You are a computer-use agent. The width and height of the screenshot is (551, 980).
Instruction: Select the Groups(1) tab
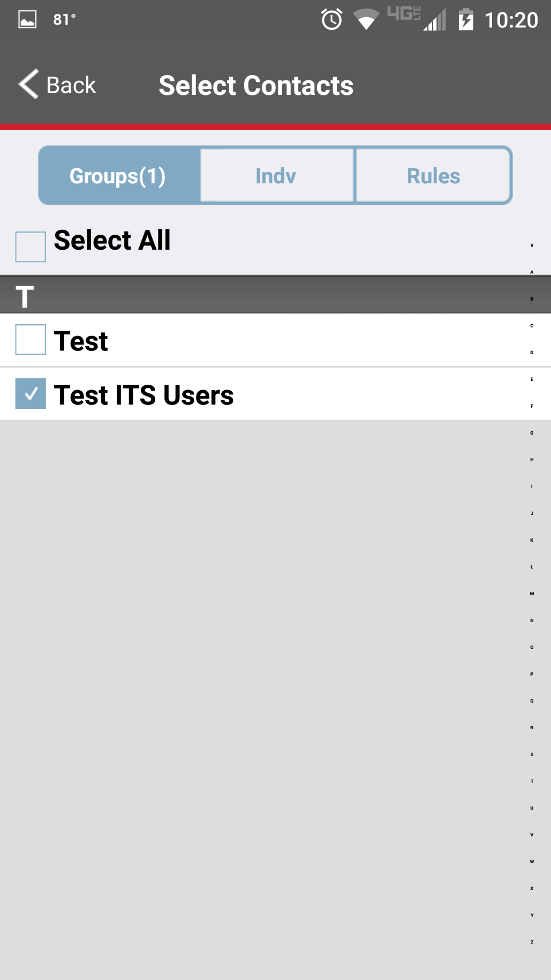(118, 176)
